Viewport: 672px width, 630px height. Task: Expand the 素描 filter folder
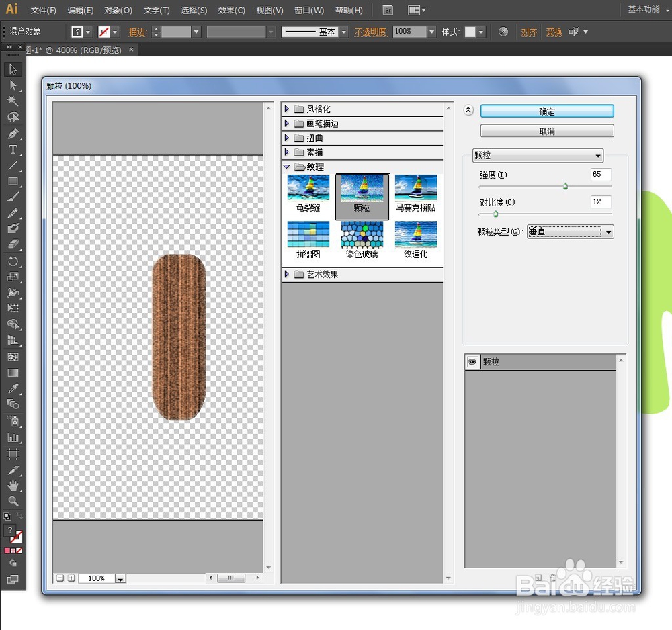coord(287,152)
